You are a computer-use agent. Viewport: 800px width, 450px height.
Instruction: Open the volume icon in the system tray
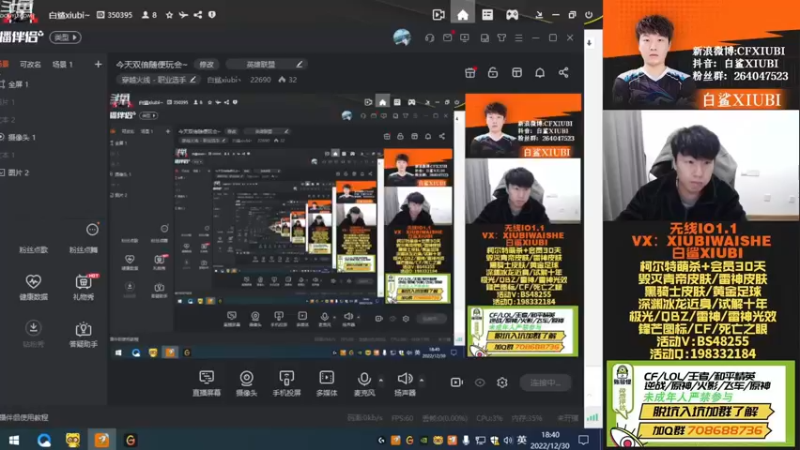tap(508, 440)
